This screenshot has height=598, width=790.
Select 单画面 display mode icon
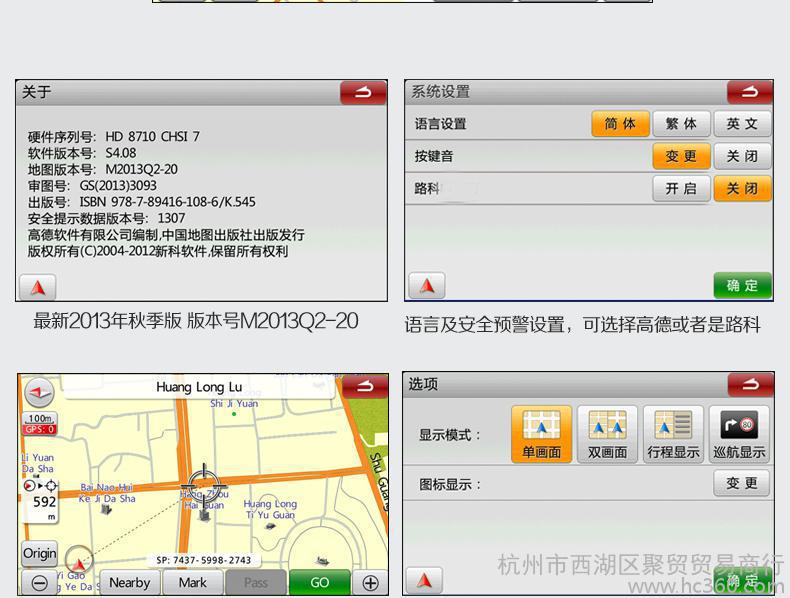[541, 434]
